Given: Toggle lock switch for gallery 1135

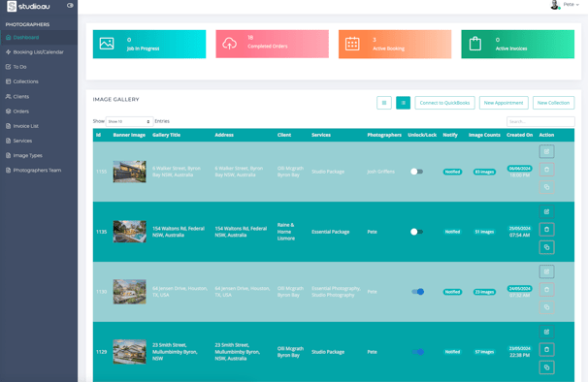Looking at the screenshot, I should click(416, 232).
